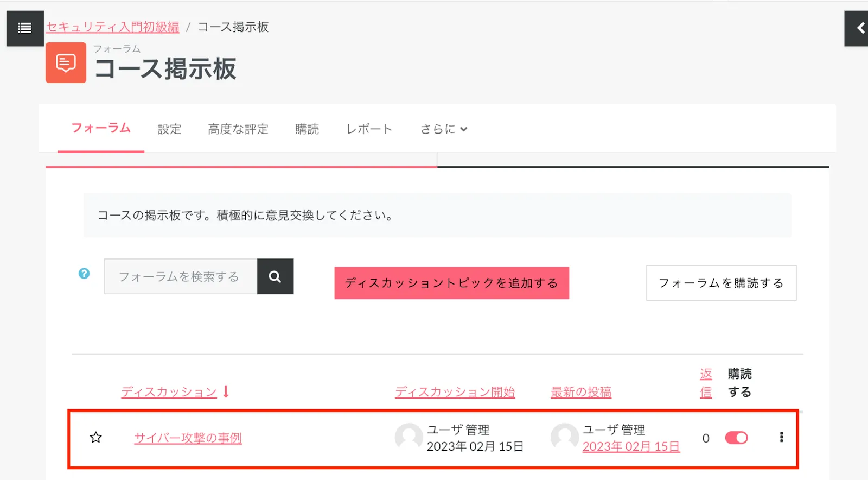The image size is (868, 480).
Task: Click the latest post author's avatar
Action: (564, 437)
